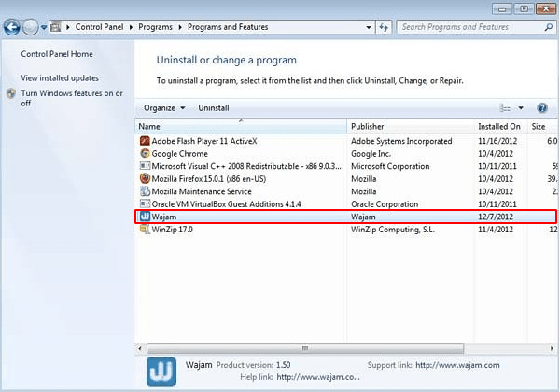Click the Mozilla Firefox icon

(x=145, y=178)
